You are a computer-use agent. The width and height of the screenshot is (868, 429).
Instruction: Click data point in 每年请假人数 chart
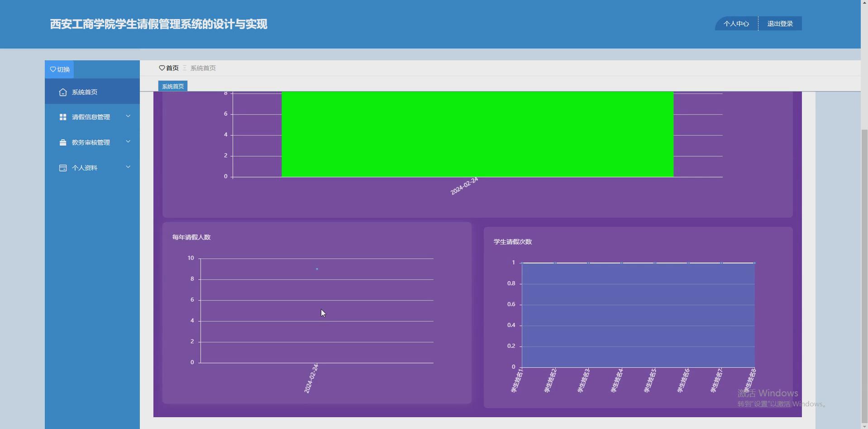click(x=317, y=269)
